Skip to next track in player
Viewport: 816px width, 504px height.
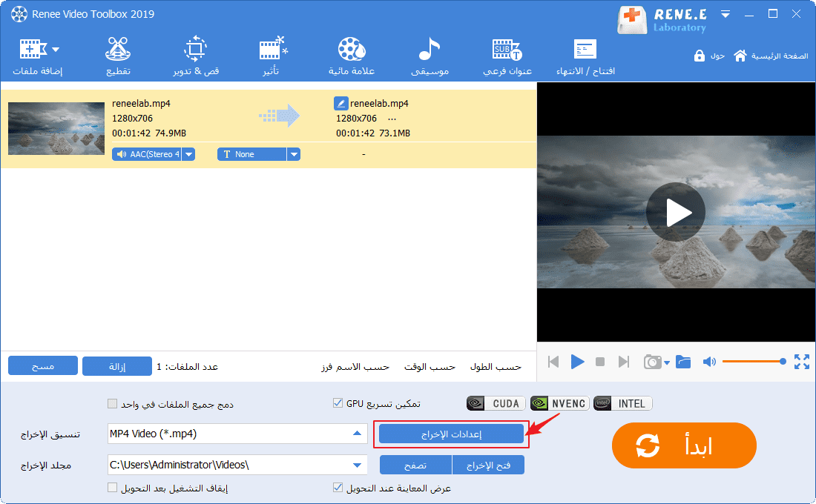pyautogui.click(x=623, y=362)
